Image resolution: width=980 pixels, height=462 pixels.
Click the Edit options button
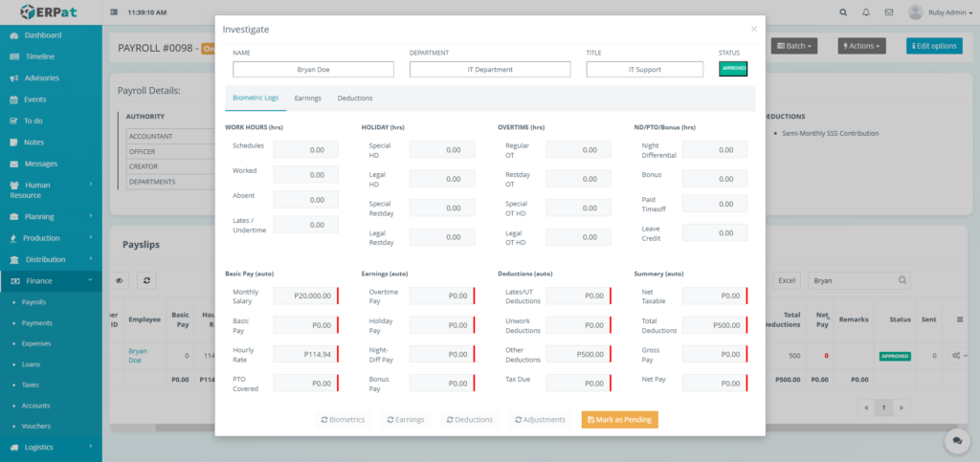pyautogui.click(x=933, y=46)
